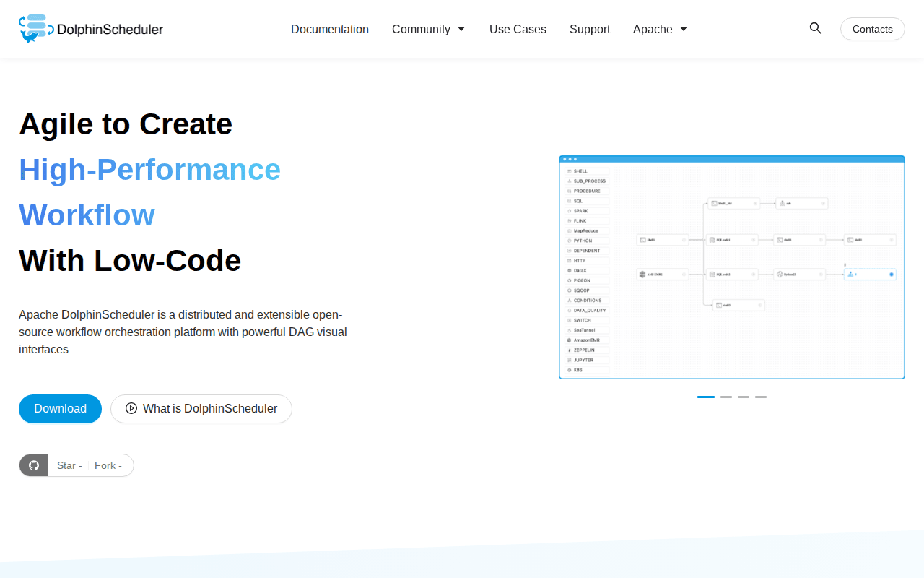
Task: Select the highlighted DAG node in the preview
Action: click(870, 274)
